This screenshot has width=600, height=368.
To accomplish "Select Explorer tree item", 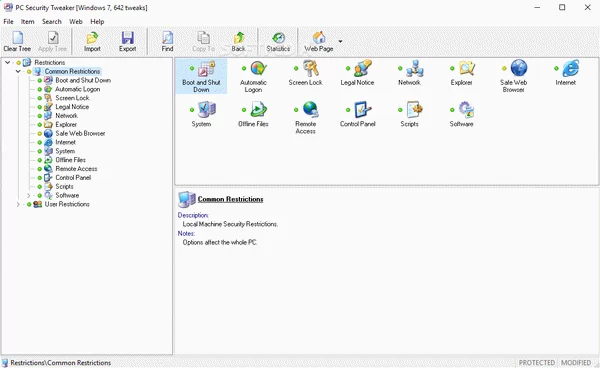I will (66, 124).
